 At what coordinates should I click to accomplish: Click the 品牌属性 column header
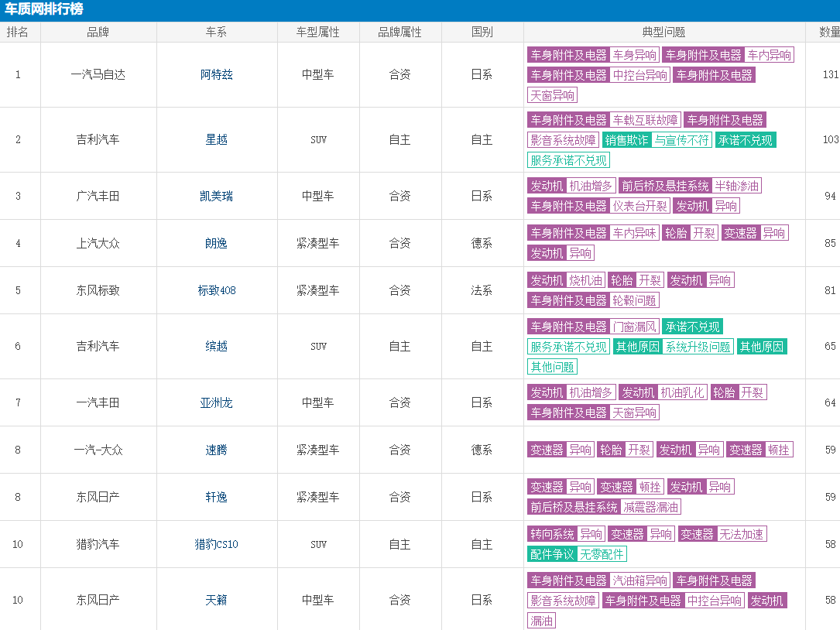[x=399, y=33]
